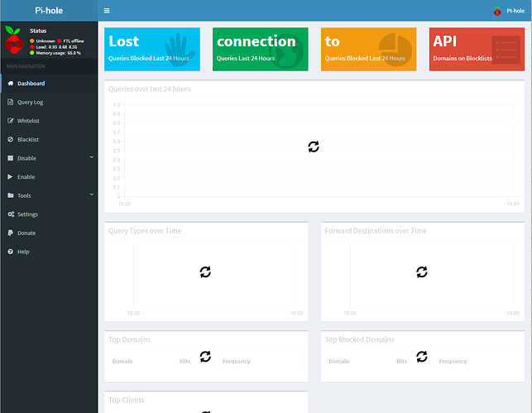Click refresh spinner in Queries over last 24 hours
Viewport: 532px width, 413px height.
[x=314, y=146]
